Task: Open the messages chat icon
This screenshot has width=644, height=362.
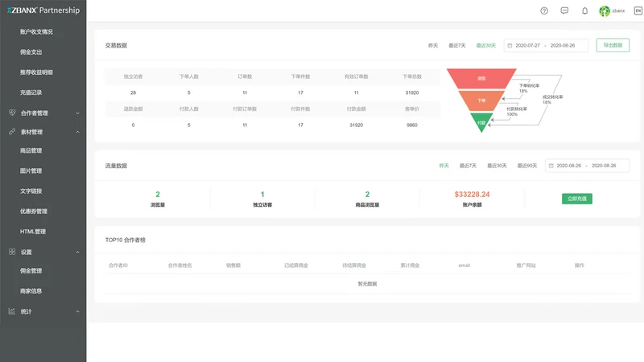Action: 564,10
